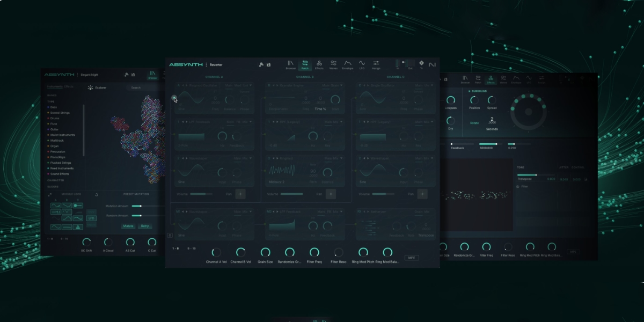Image resolution: width=644 pixels, height=322 pixels.
Task: Toggle the LFO module lock button
Action: (91, 218)
